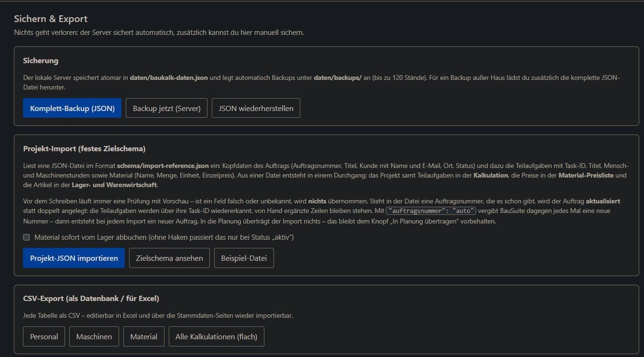Viewport: 644px width, 357px height.
Task: Open JSON wiederherstellen
Action: 256,108
